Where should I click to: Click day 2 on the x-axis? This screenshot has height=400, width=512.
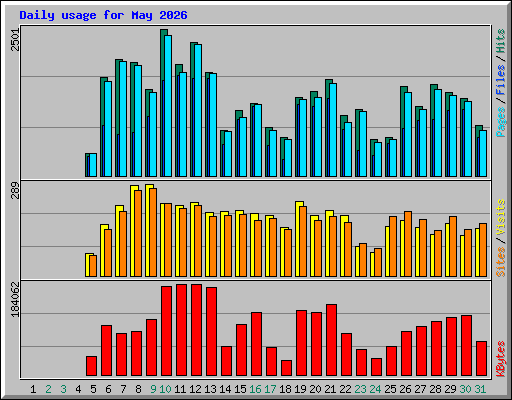pos(48,389)
